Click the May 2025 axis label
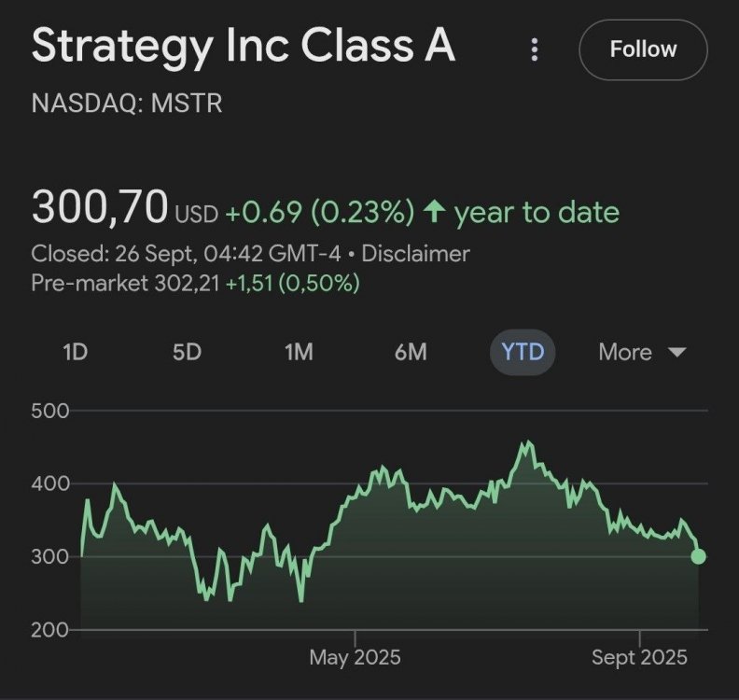 coord(355,658)
